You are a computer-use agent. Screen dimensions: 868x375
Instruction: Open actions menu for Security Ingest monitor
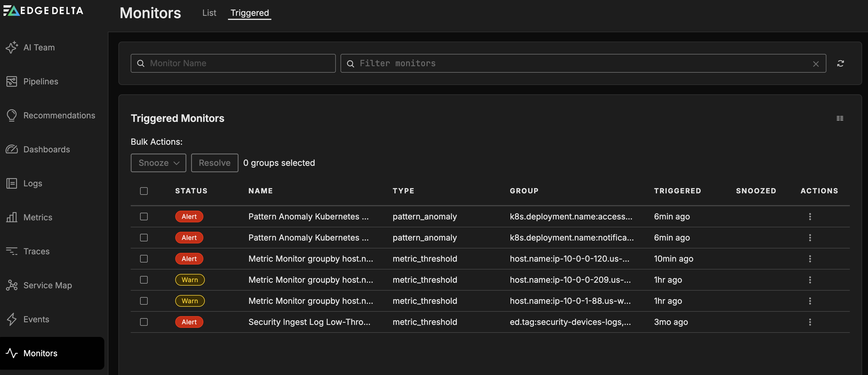tap(810, 322)
